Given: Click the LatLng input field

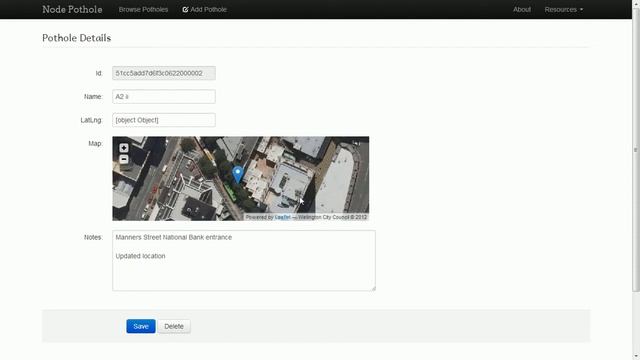Looking at the screenshot, I should pyautogui.click(x=164, y=120).
